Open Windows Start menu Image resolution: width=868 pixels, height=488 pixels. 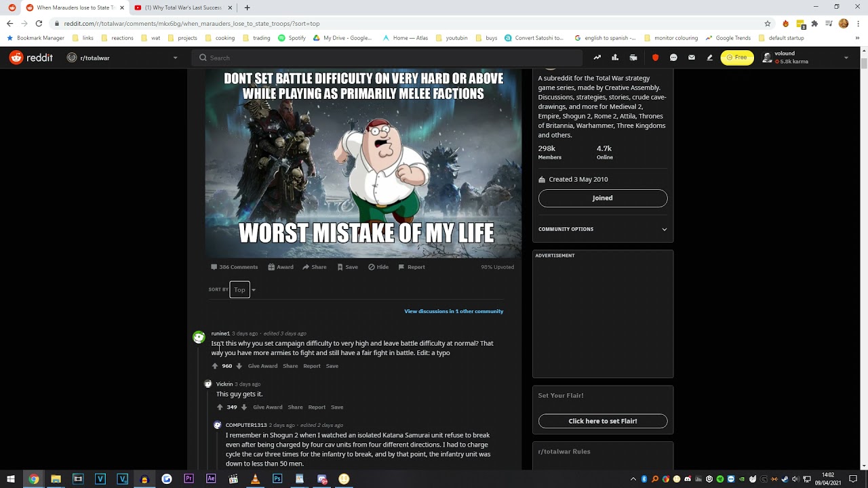coord(11,479)
